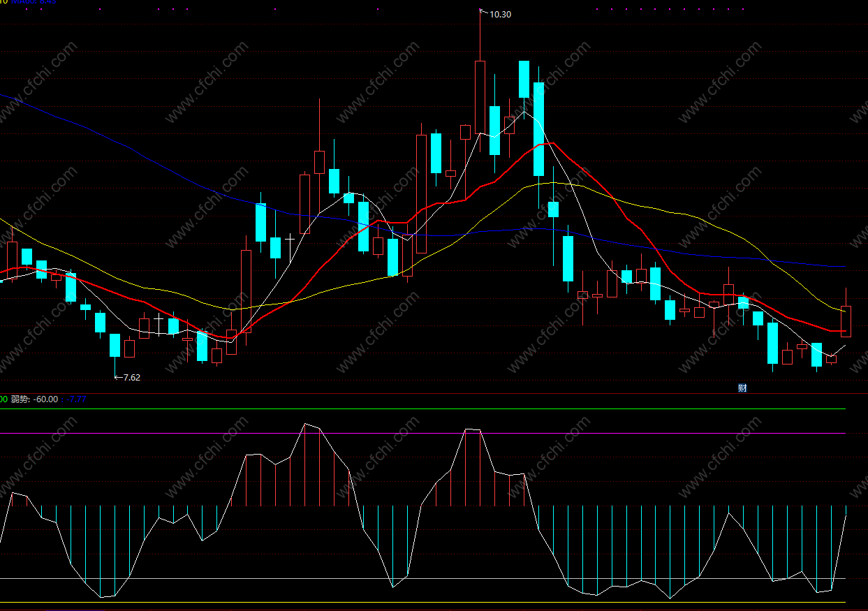Click the 弱势: -60.00 indicator label
The image size is (868, 611).
[x=34, y=399]
